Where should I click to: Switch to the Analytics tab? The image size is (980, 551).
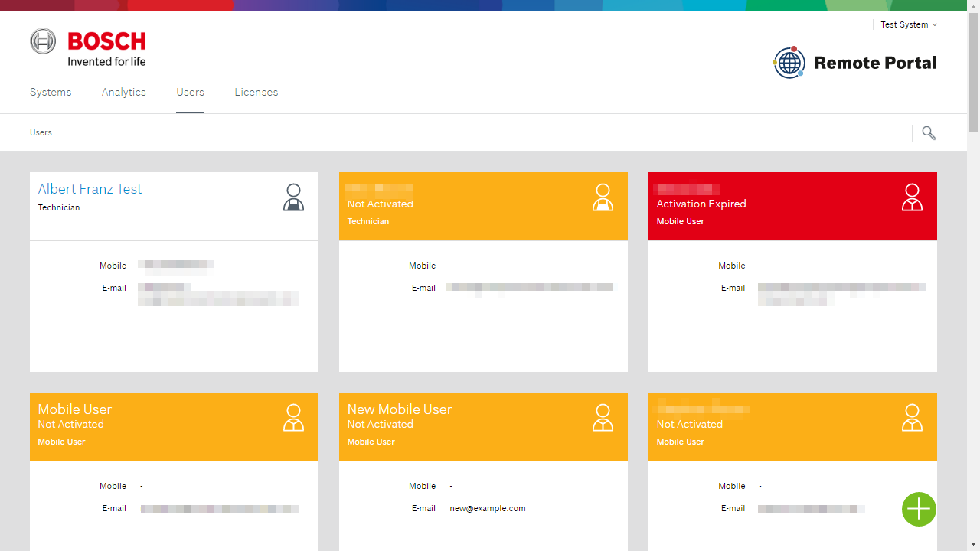click(x=124, y=92)
